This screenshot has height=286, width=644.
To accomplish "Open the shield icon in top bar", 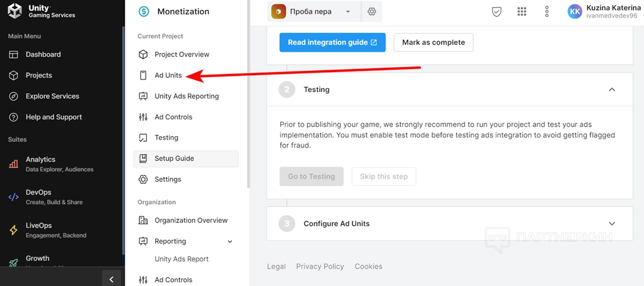I will (496, 12).
